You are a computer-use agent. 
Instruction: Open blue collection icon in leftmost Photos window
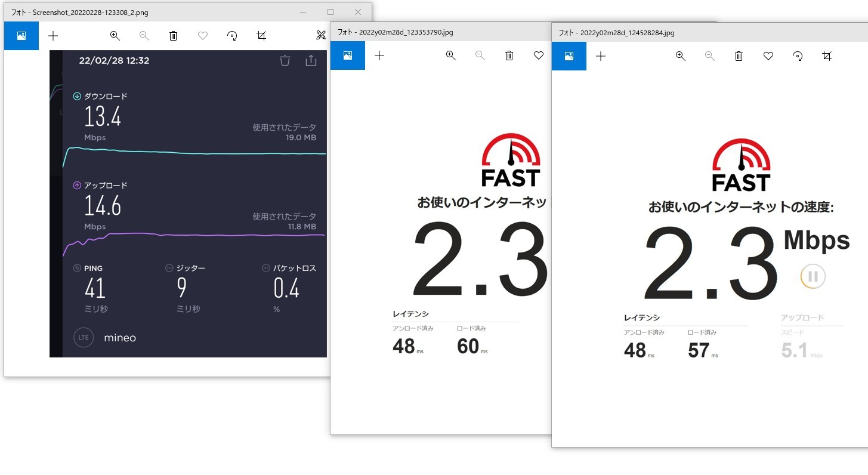point(21,36)
